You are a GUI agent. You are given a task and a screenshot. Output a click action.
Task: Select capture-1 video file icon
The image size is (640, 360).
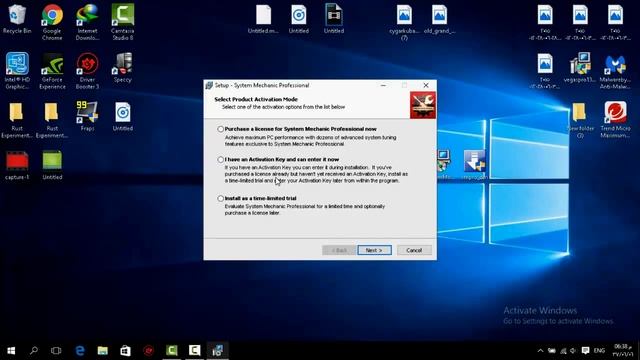17,165
